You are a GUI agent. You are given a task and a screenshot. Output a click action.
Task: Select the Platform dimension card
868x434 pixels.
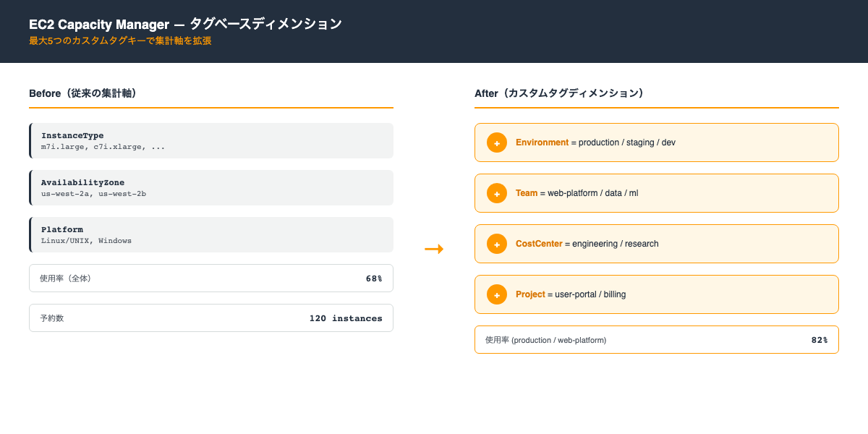pyautogui.click(x=211, y=234)
